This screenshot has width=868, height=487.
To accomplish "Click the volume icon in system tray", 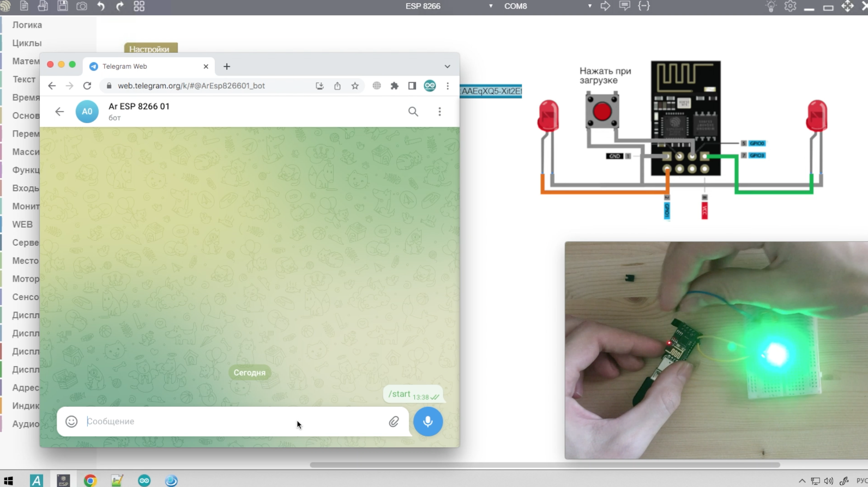I will pos(829,481).
